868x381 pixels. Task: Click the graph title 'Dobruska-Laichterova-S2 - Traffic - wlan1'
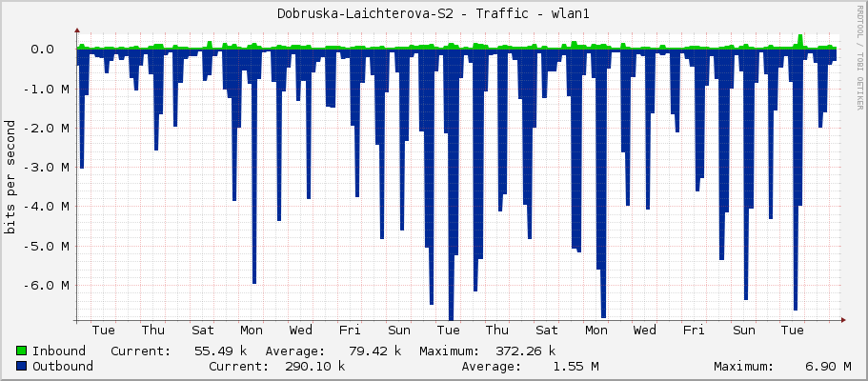[x=434, y=14]
